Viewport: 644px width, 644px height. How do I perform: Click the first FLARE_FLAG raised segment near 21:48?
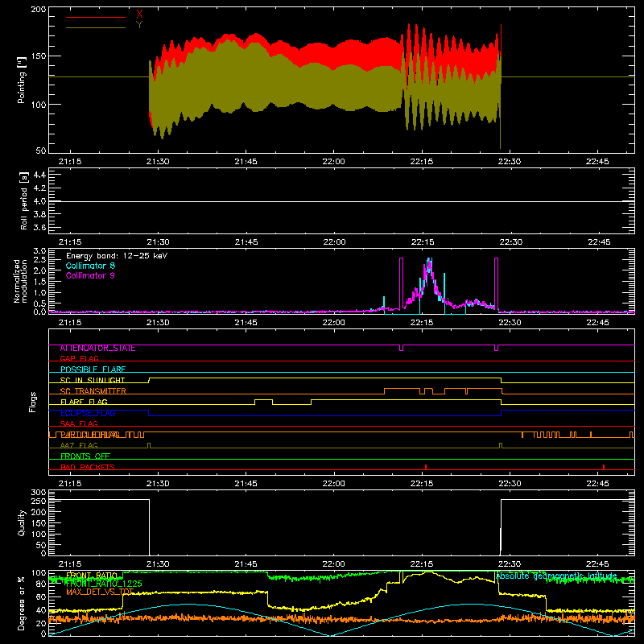pyautogui.click(x=264, y=400)
